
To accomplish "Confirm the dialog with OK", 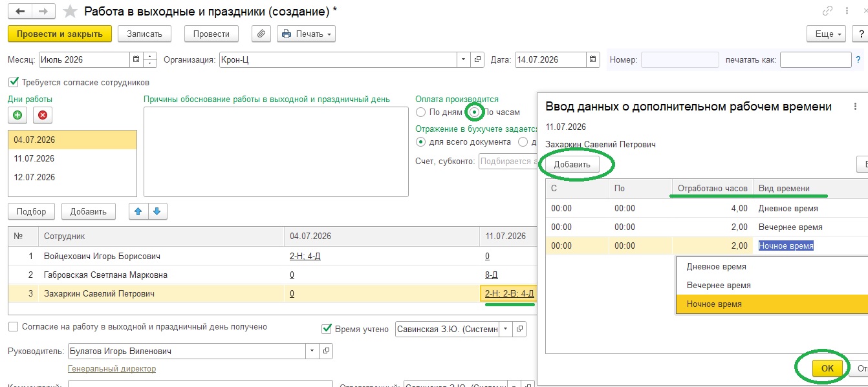I will (x=827, y=368).
